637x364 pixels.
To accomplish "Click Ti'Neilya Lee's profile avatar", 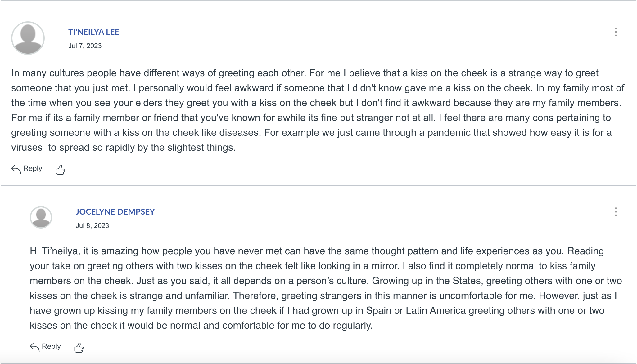I will tap(28, 38).
